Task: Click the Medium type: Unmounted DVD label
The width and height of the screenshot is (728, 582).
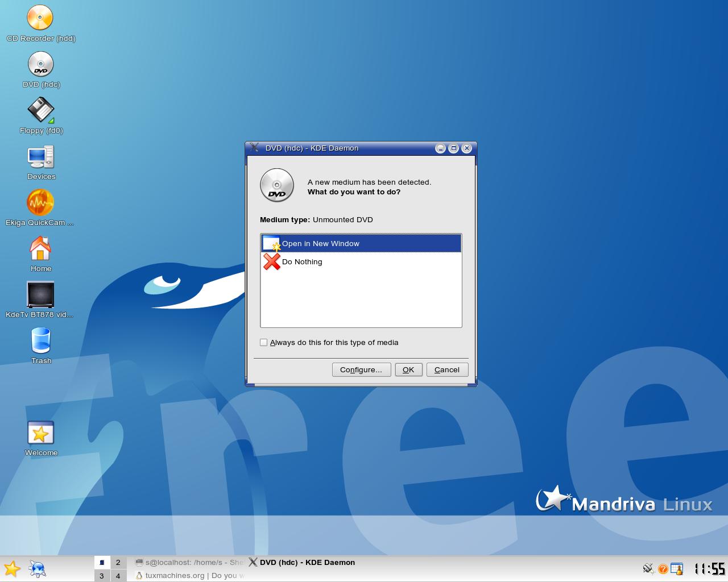Action: coord(316,219)
